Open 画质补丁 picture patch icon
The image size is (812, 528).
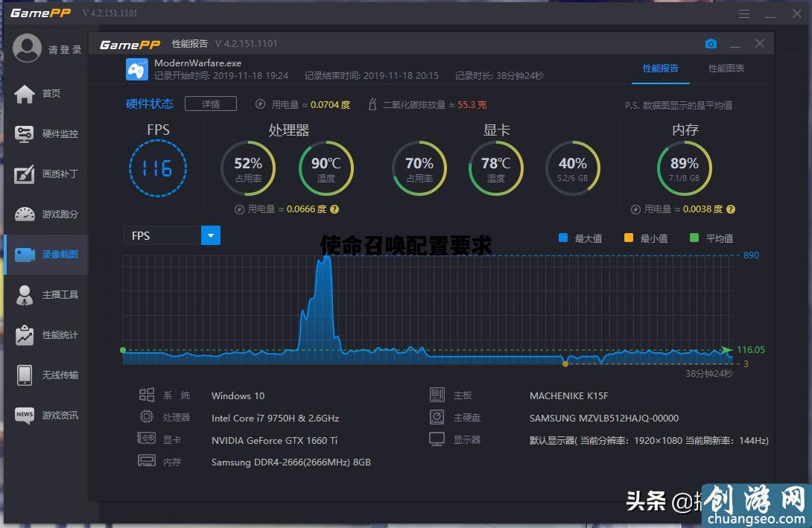(x=25, y=174)
